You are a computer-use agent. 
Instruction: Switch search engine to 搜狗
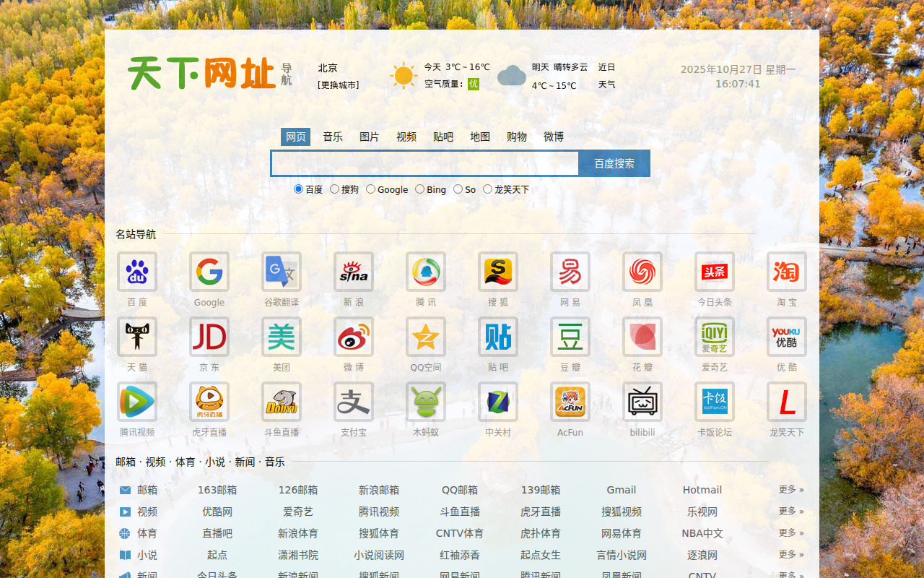pos(334,189)
